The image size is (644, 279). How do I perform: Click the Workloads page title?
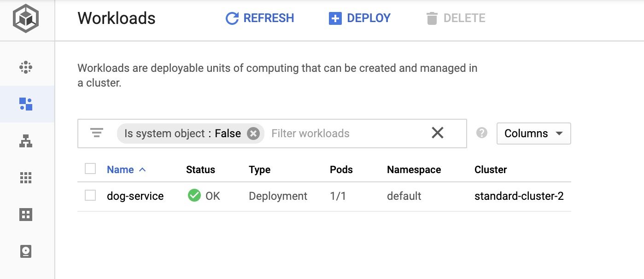(116, 18)
